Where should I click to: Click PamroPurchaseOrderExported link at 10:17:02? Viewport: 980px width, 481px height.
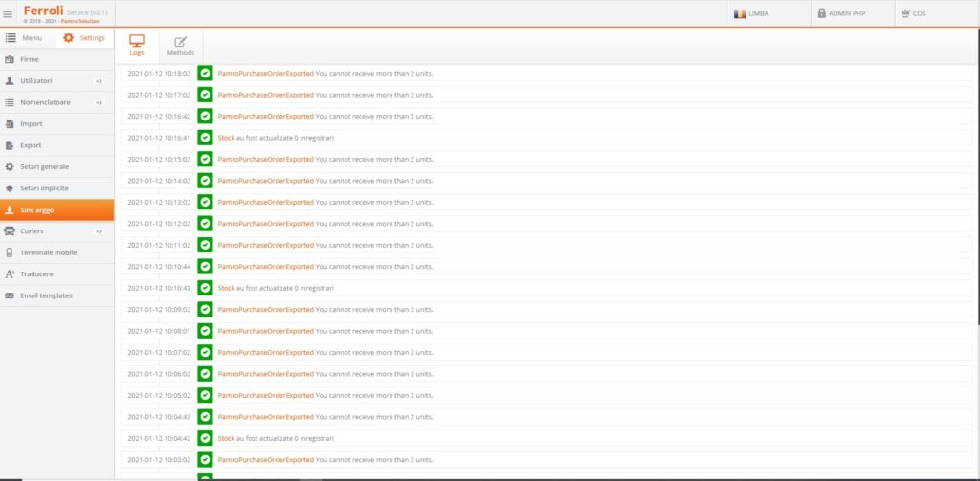tap(265, 95)
